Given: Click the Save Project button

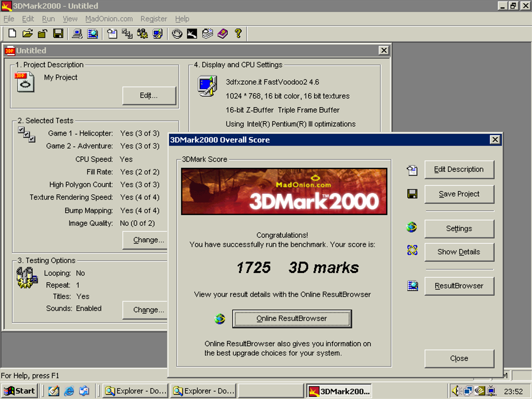Looking at the screenshot, I should (459, 194).
